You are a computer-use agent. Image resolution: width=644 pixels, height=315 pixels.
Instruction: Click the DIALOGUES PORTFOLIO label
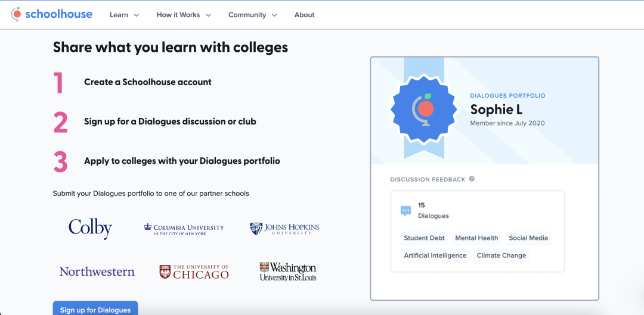[x=507, y=95]
